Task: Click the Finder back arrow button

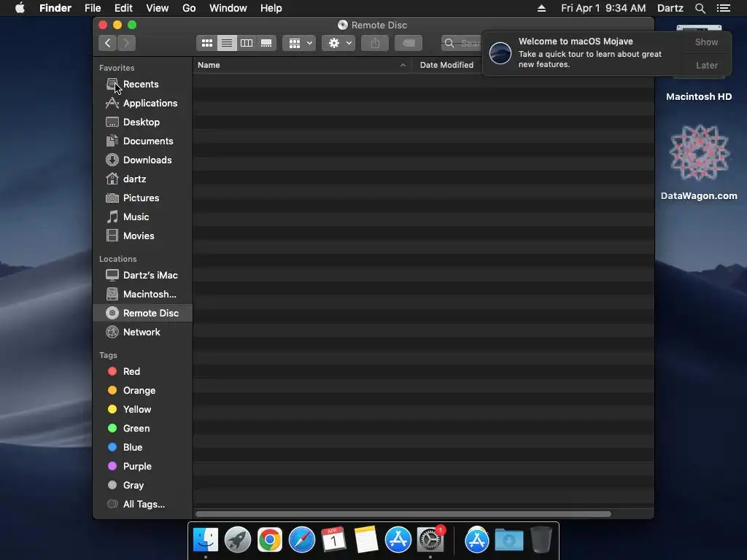Action: tap(108, 43)
